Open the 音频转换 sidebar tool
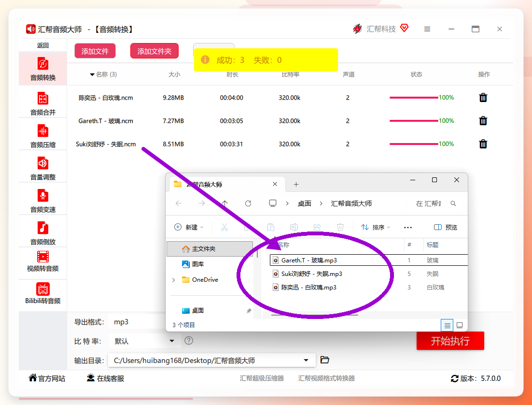Image resolution: width=532 pixels, height=405 pixels. pos(43,69)
